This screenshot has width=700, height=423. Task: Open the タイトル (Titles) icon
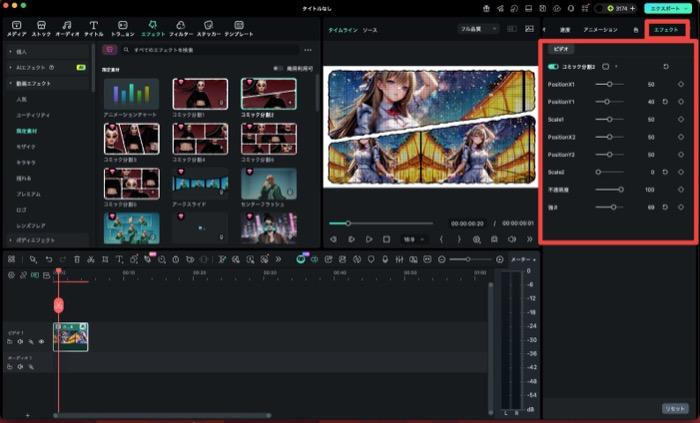pos(93,28)
